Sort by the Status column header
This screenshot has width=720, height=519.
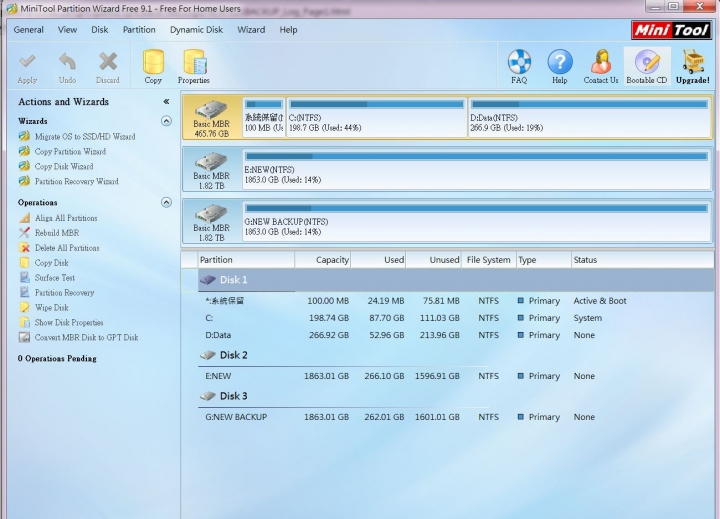[642, 260]
